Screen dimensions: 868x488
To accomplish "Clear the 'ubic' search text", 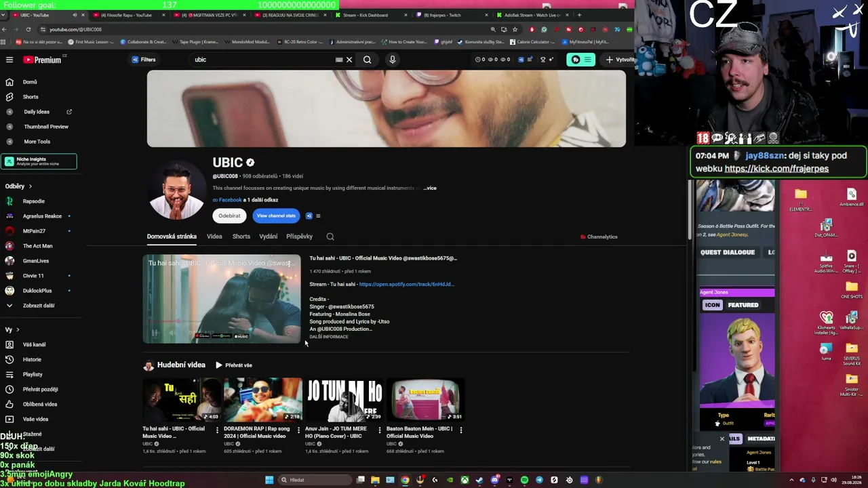I will [x=349, y=60].
